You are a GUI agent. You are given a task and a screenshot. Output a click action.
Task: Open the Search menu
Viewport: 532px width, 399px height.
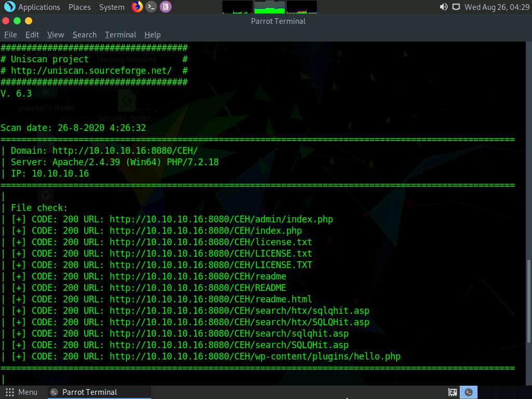85,35
